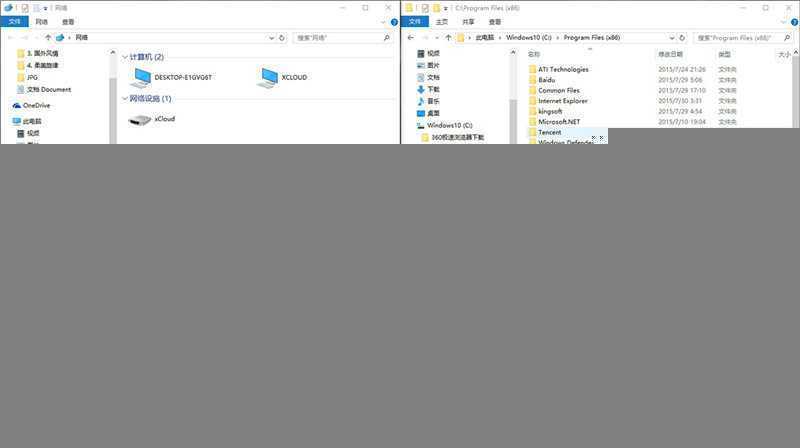Collapse the 网络设备 (1) group

coord(124,98)
